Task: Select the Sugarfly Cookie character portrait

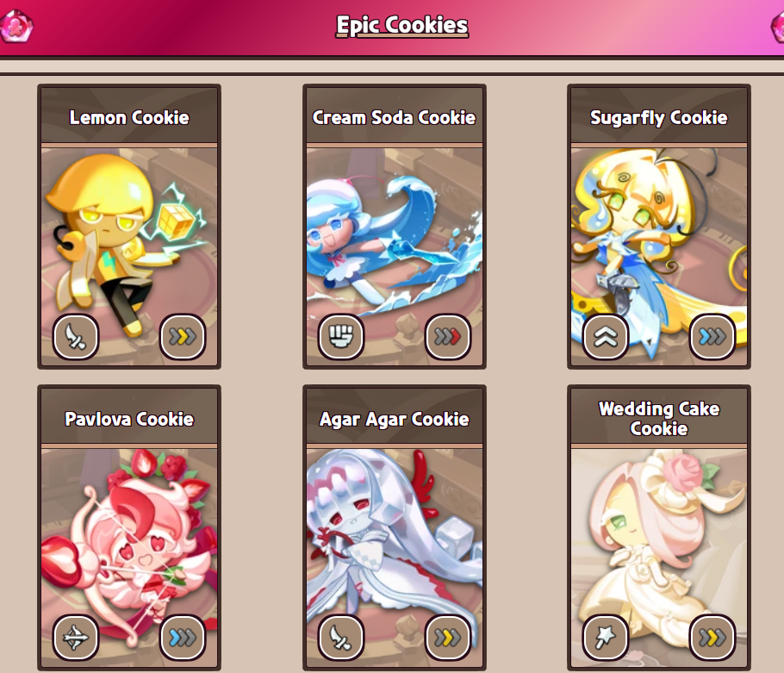Action: tap(659, 256)
